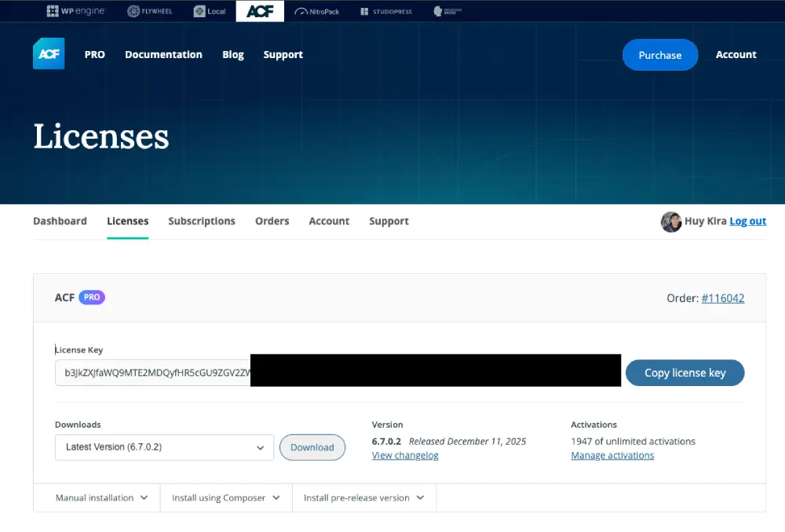This screenshot has height=532, width=785.
Task: Select the ACF tab in the brand bar
Action: coord(260,11)
